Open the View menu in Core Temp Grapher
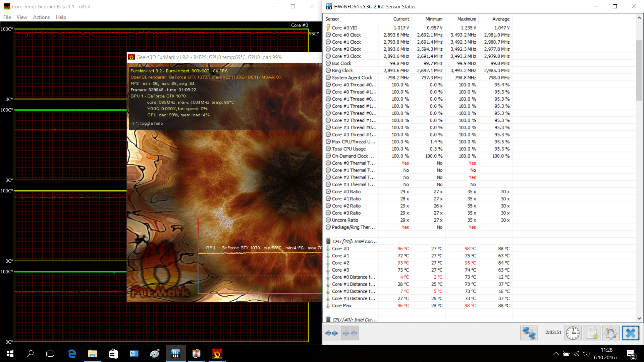Viewport: 644px width, 362px height. coord(22,17)
